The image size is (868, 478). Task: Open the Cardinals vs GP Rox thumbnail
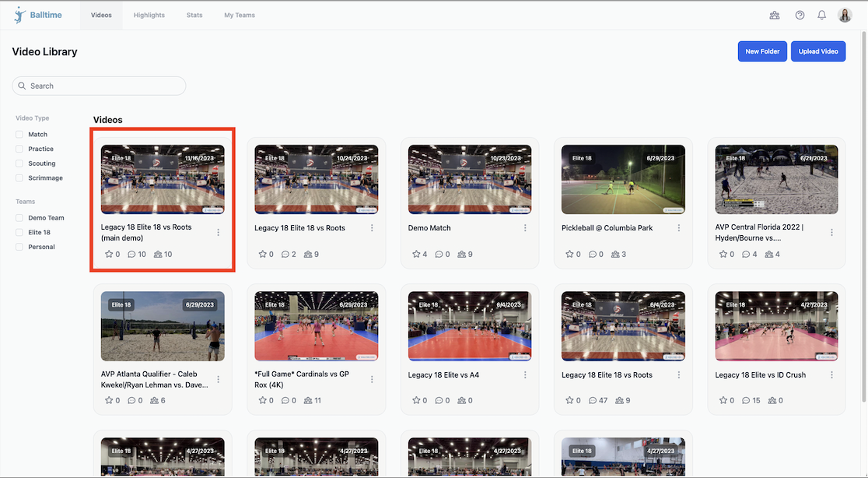(x=317, y=326)
